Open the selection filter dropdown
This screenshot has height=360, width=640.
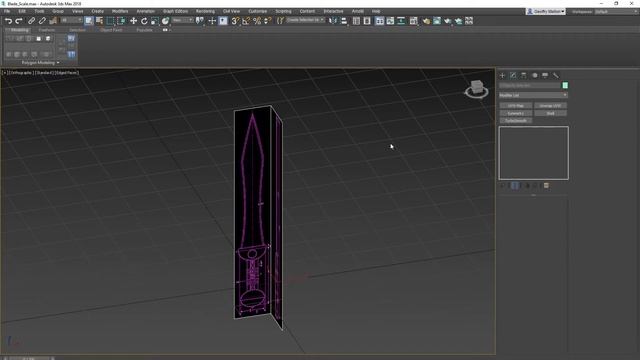[x=71, y=20]
